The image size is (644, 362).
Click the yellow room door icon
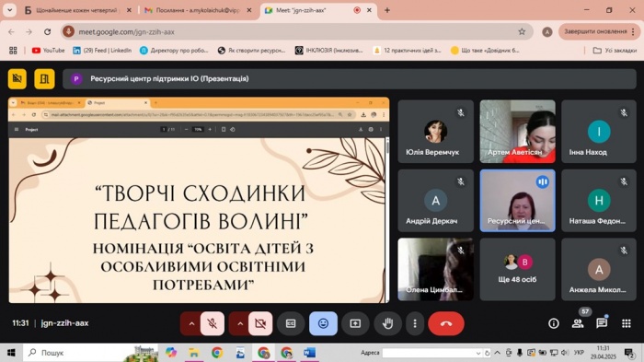pos(44,78)
